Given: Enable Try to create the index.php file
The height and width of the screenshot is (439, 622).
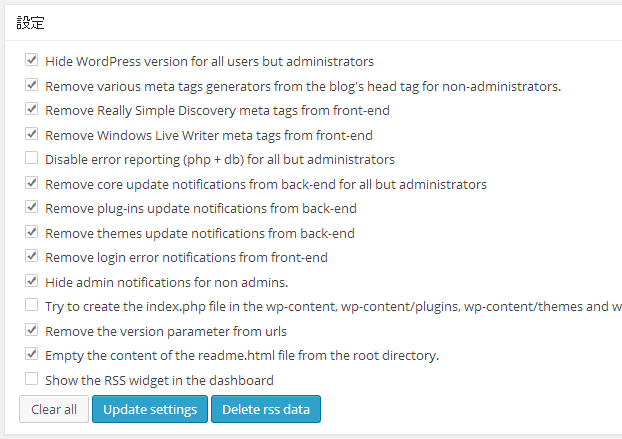Looking at the screenshot, I should click(x=31, y=305).
